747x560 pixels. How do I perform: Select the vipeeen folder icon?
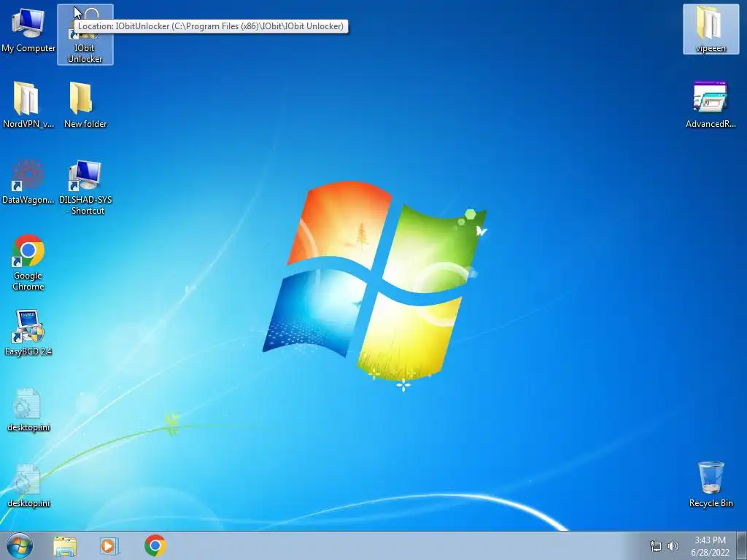(711, 28)
